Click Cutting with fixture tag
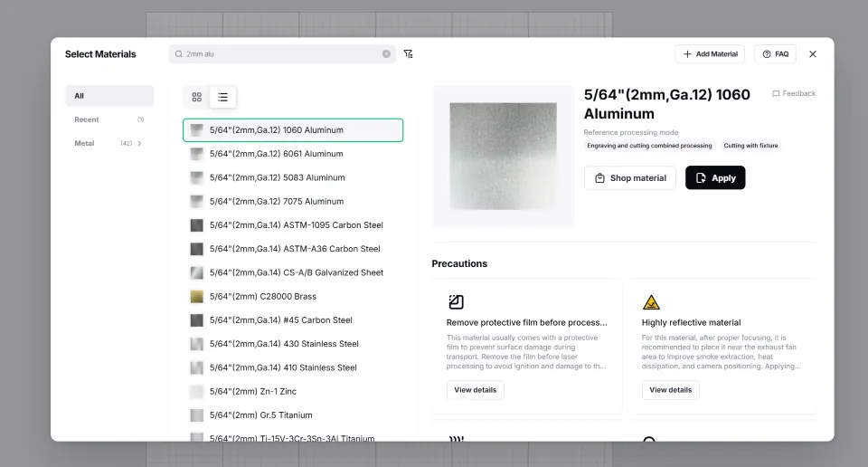868x467 pixels. (750, 146)
